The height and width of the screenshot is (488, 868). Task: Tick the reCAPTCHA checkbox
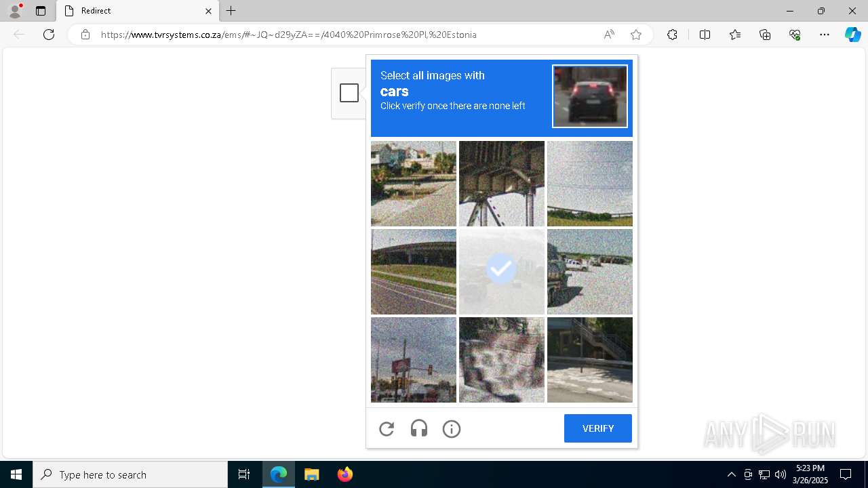tap(349, 93)
